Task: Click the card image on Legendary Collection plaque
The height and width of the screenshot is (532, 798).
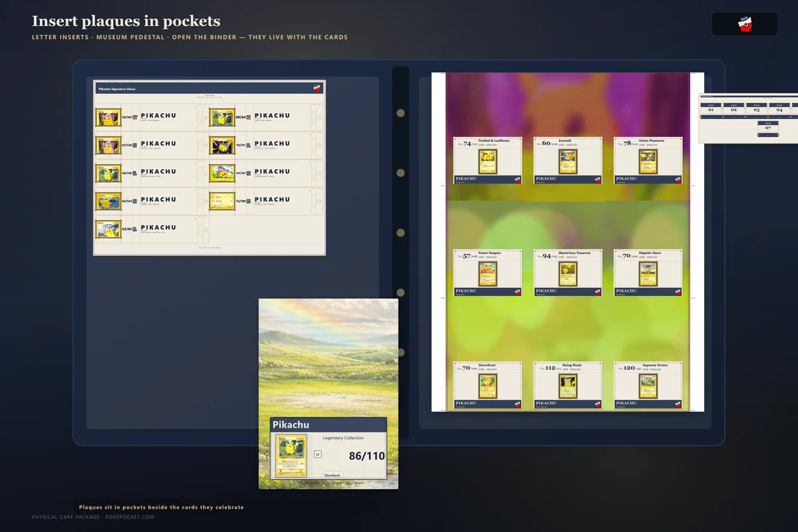Action: coord(291,455)
